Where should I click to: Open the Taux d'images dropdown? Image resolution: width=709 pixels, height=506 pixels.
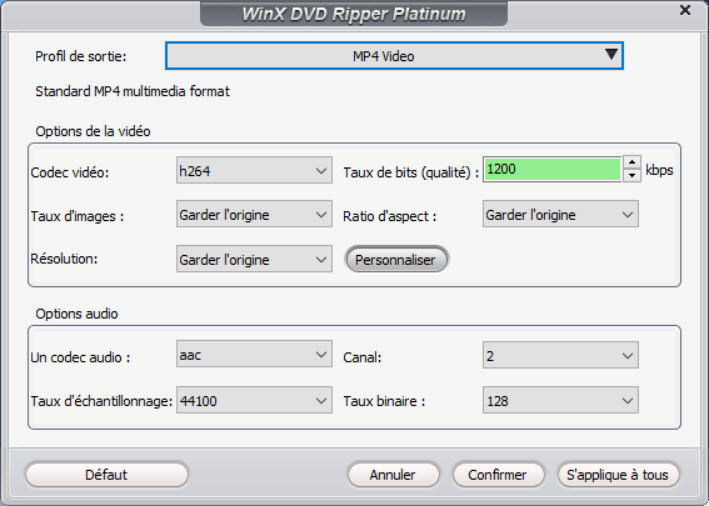(x=253, y=214)
